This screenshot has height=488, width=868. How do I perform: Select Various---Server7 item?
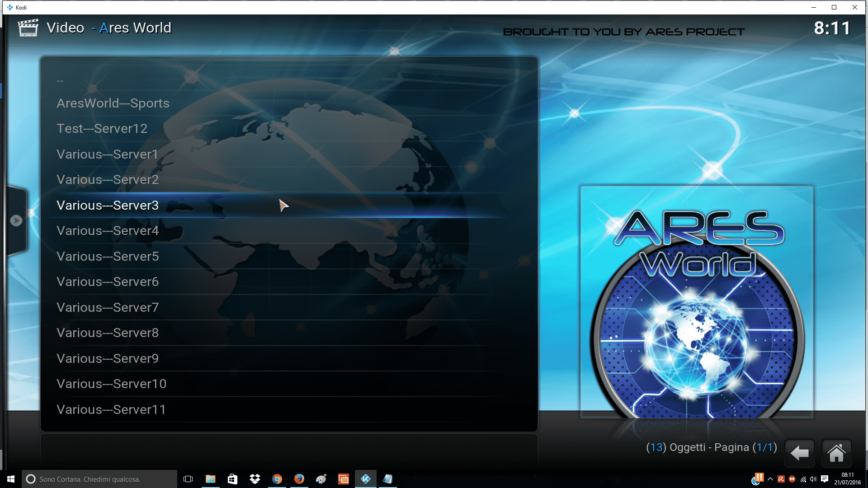[x=289, y=307]
